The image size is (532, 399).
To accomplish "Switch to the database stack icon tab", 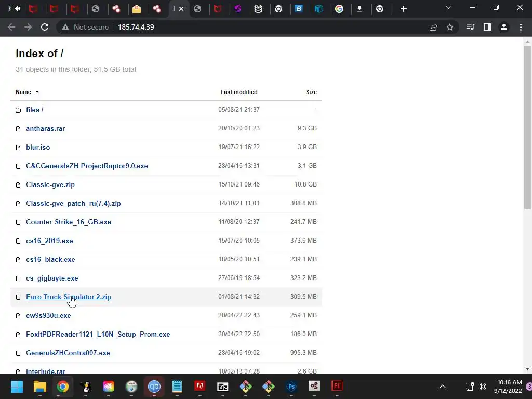I will pyautogui.click(x=258, y=9).
